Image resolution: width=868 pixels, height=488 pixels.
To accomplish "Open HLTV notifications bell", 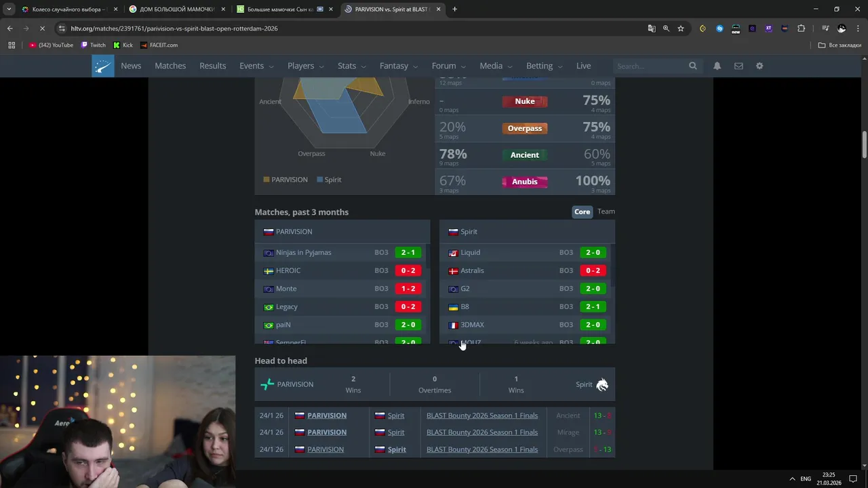I will click(717, 66).
